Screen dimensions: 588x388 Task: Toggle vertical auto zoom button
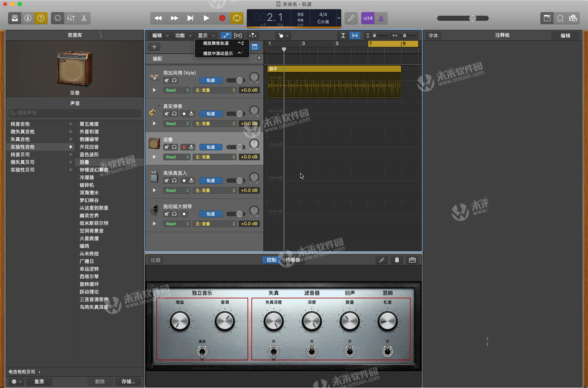(343, 35)
